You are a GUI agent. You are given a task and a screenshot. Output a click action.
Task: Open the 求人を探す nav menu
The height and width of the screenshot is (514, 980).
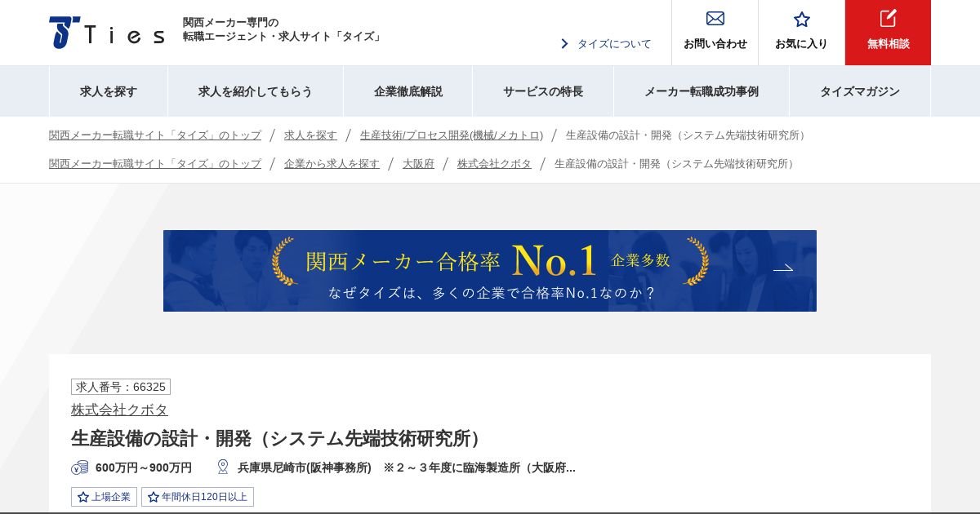[x=109, y=91]
